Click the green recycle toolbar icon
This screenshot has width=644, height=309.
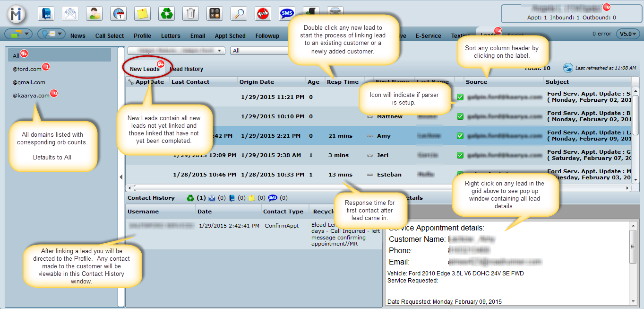click(166, 13)
